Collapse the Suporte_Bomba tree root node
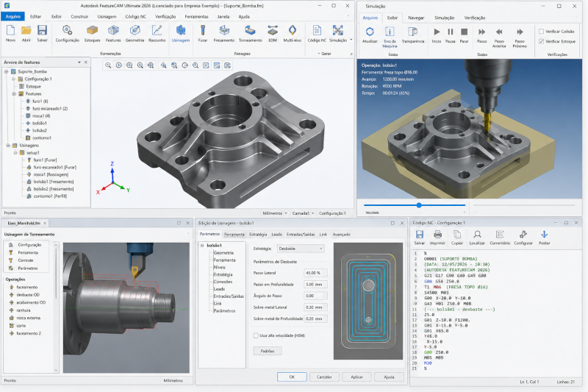The image size is (588, 392). [7, 71]
